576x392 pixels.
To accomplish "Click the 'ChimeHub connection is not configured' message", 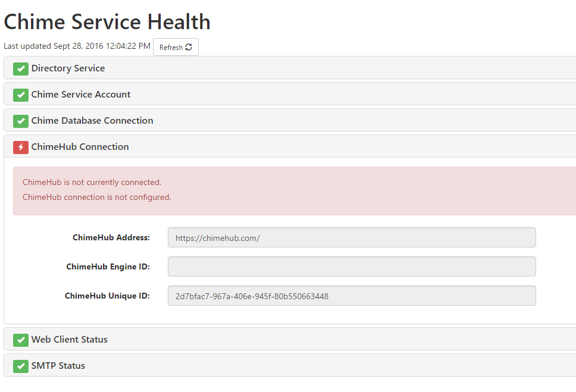I will (96, 197).
